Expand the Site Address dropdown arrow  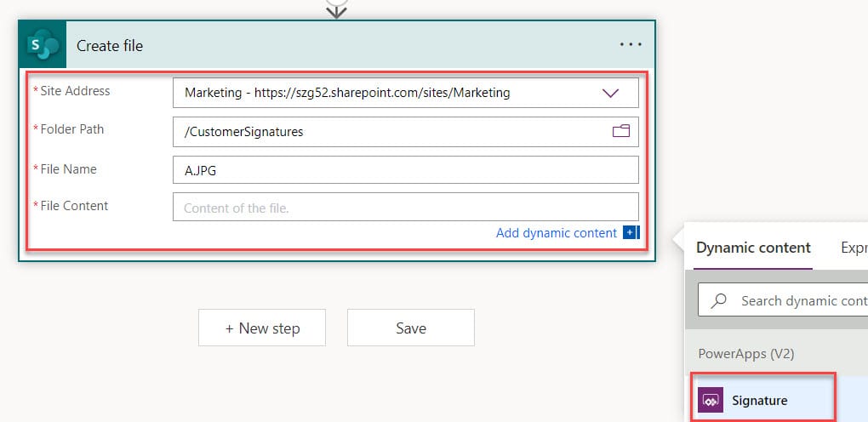point(610,93)
